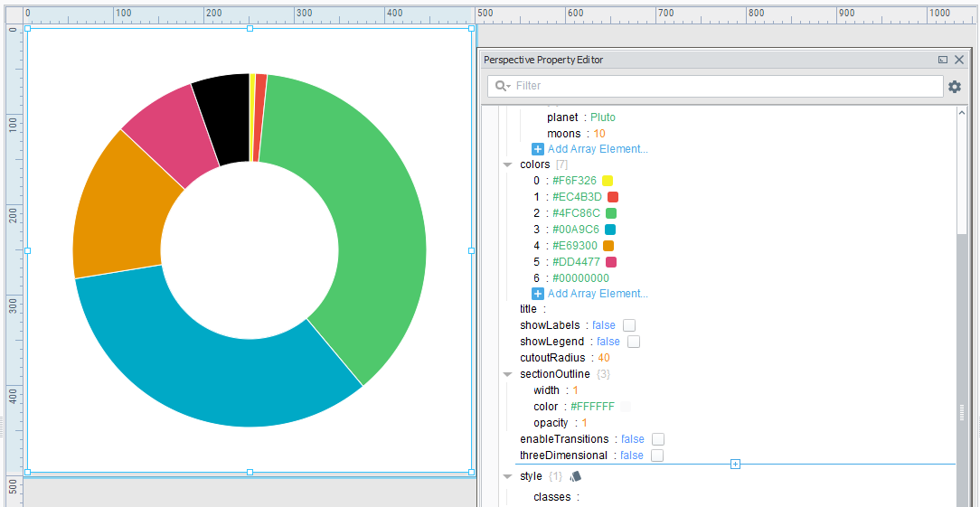Toggle the showLabels checkbox

click(x=629, y=325)
